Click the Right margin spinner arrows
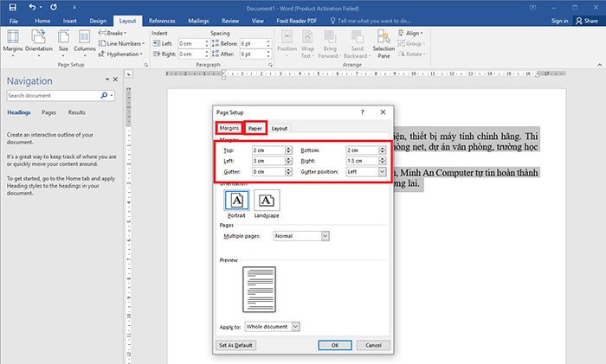Screen dimensions: 606x364 coord(382,161)
